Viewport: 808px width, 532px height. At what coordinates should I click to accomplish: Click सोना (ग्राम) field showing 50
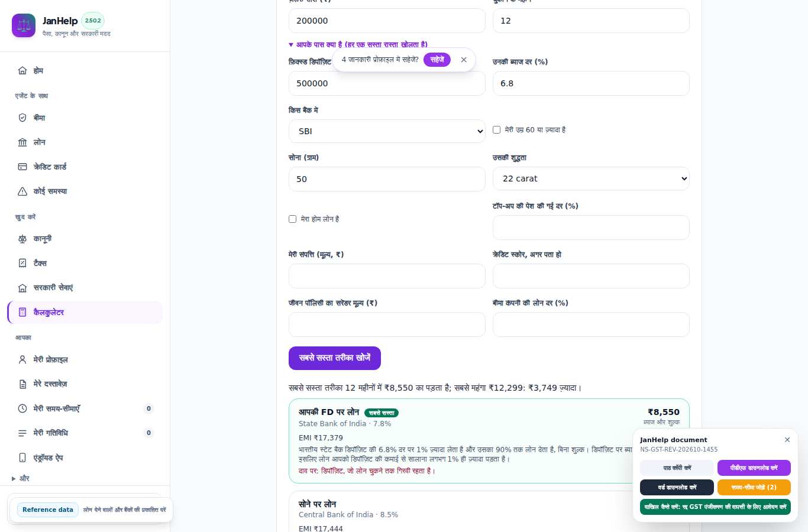pos(387,179)
